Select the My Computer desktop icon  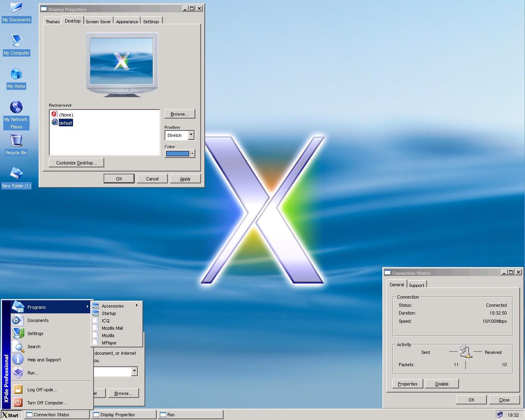[16, 46]
